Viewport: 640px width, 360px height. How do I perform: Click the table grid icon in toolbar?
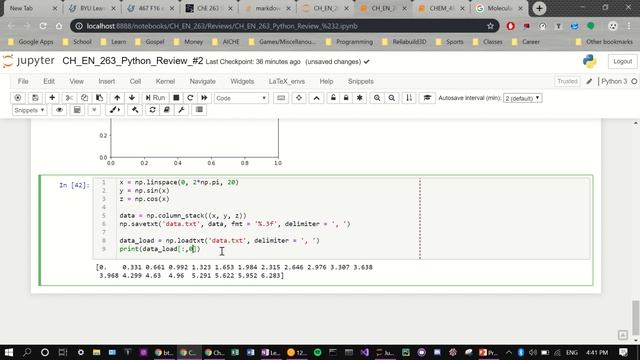coord(199,110)
